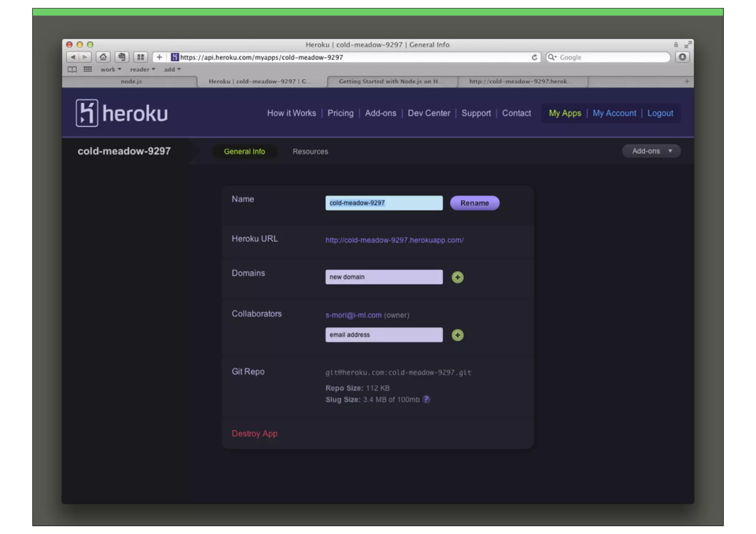This screenshot has width=756, height=534.
Task: Expand the Add-ons dropdown
Action: (651, 151)
